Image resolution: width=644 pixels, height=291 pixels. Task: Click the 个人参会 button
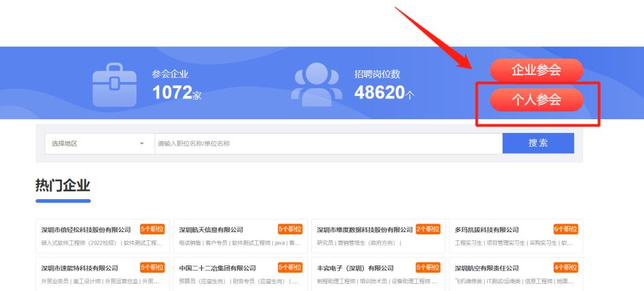[x=536, y=100]
